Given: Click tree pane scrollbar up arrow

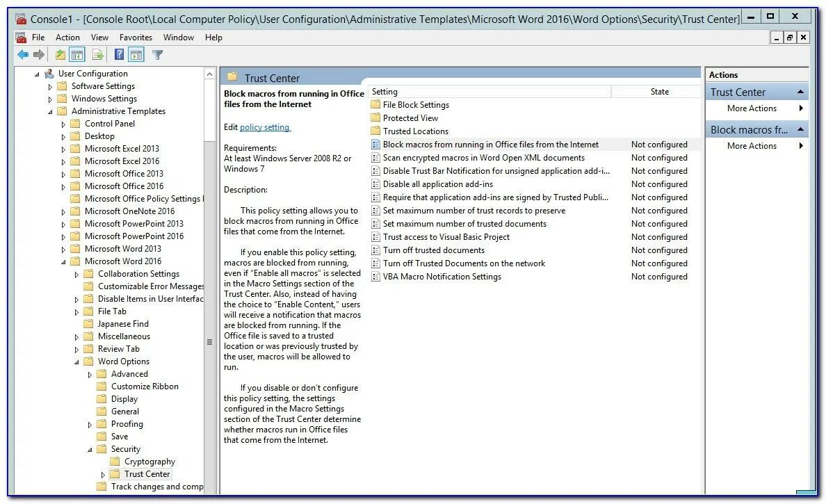Looking at the screenshot, I should [x=210, y=74].
